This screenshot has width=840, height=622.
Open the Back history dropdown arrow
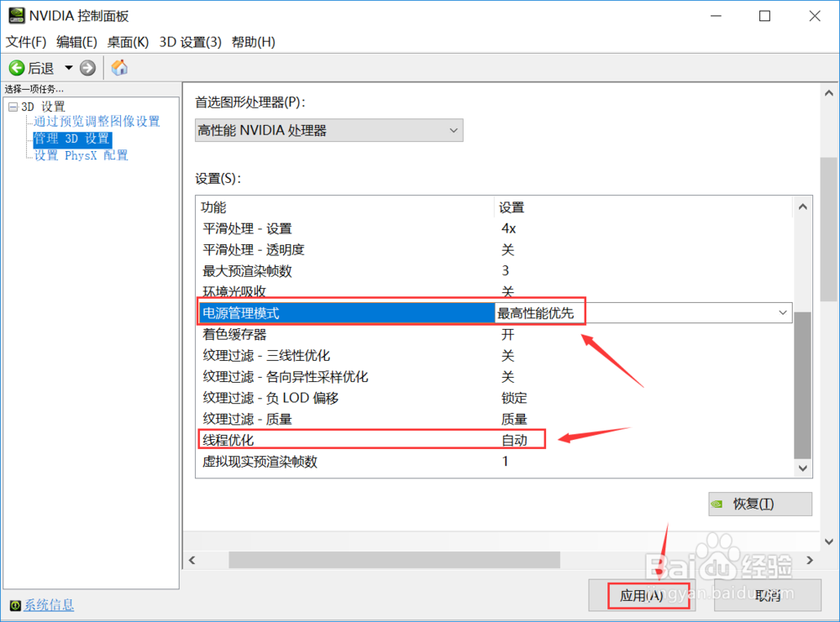[69, 68]
